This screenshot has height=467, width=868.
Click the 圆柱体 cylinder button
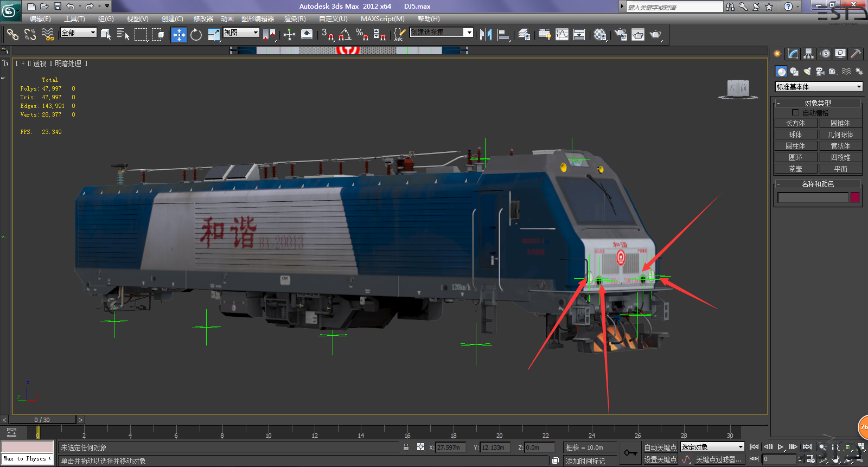coord(795,146)
